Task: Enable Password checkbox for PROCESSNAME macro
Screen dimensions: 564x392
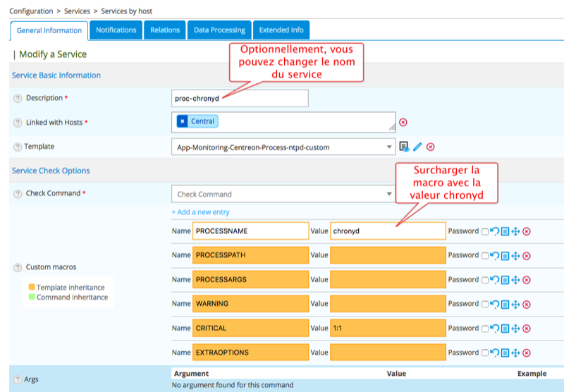Action: (485, 231)
